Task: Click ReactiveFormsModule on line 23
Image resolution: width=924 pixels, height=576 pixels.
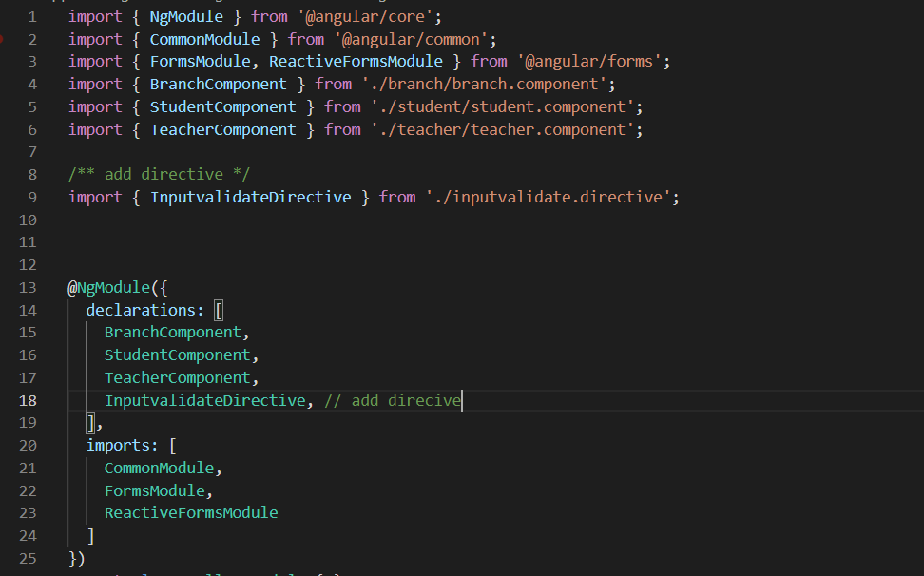Action: [191, 512]
